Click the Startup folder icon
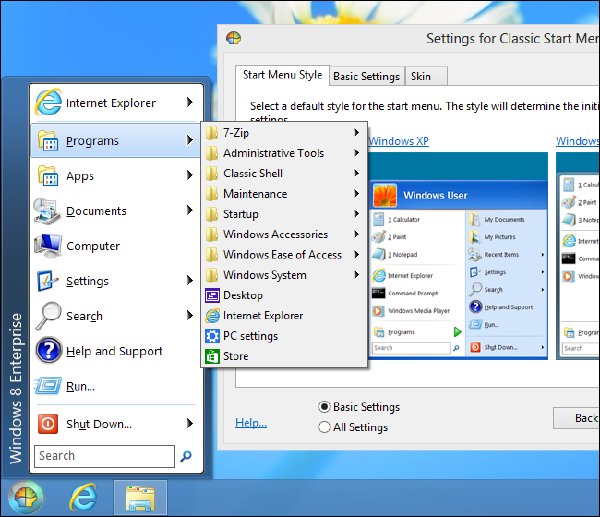 (x=212, y=214)
